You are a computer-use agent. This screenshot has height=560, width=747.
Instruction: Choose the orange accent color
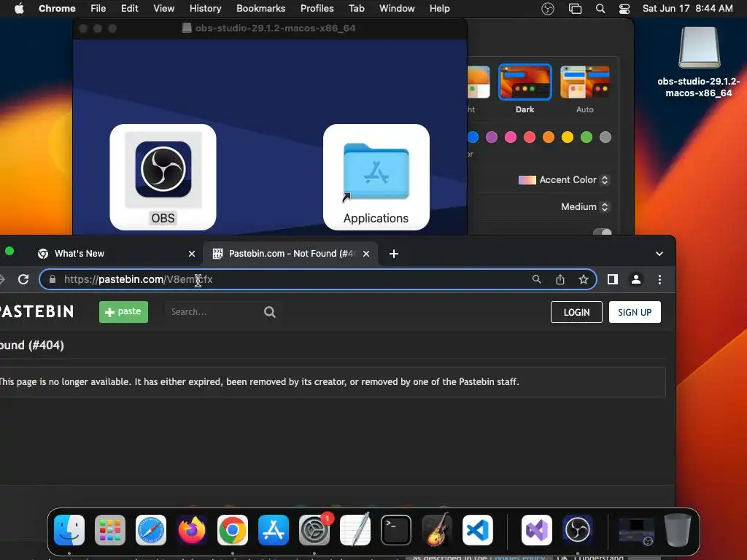point(549,137)
